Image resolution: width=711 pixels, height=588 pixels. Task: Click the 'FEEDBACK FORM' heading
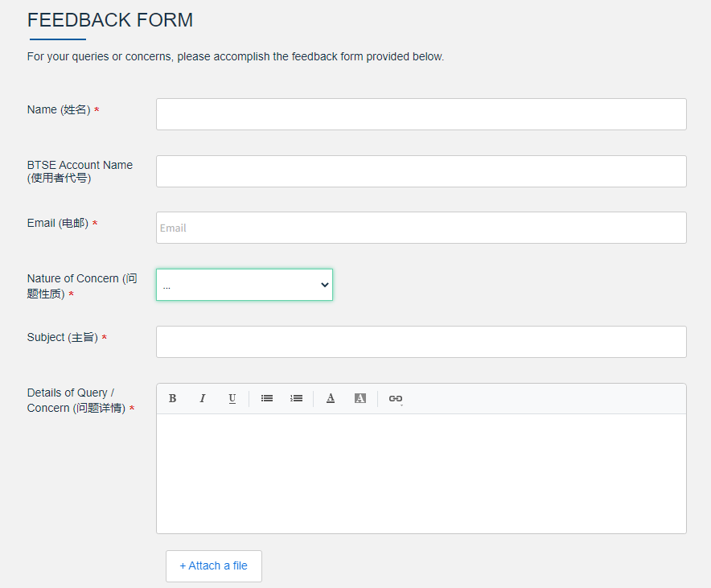pos(110,20)
